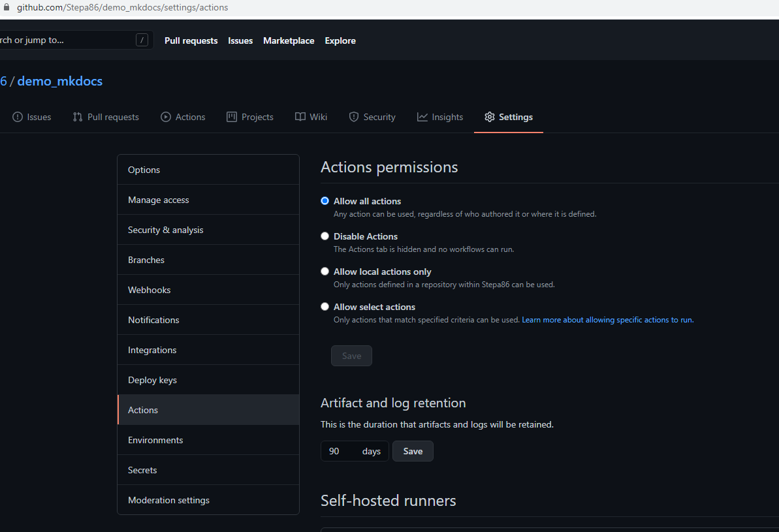Select the Disable Actions radio button
The width and height of the screenshot is (779, 532).
pyautogui.click(x=325, y=236)
